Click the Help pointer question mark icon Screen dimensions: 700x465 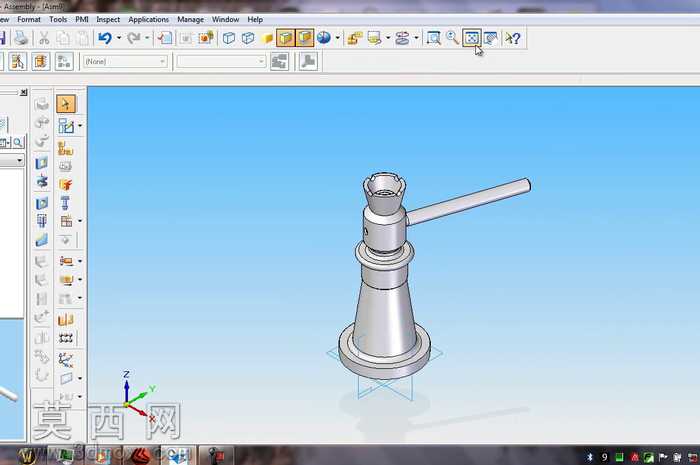(x=513, y=38)
